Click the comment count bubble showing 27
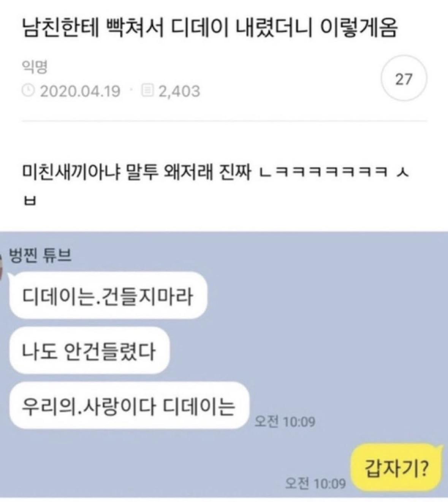The width and height of the screenshot is (448, 502). coord(404,79)
